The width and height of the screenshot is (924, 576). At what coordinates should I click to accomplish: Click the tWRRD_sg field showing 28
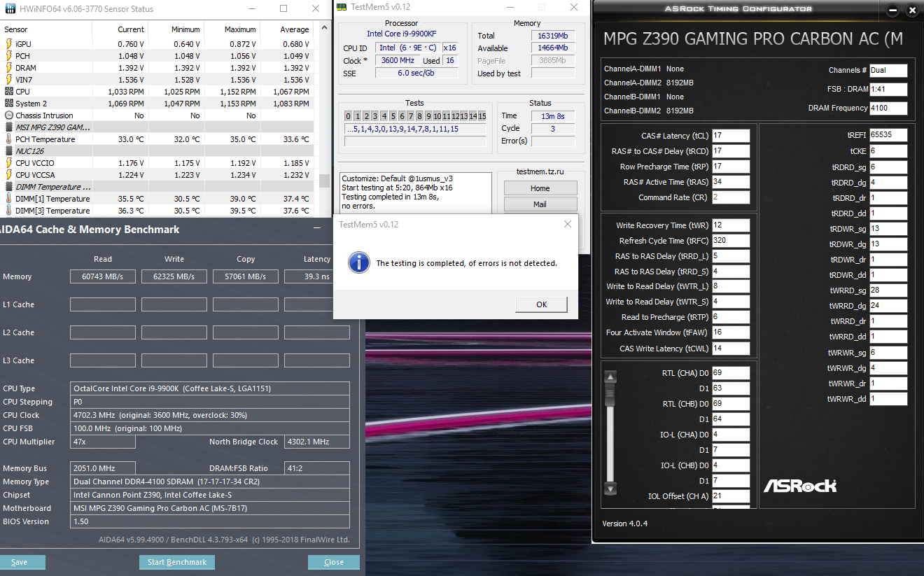pos(889,290)
